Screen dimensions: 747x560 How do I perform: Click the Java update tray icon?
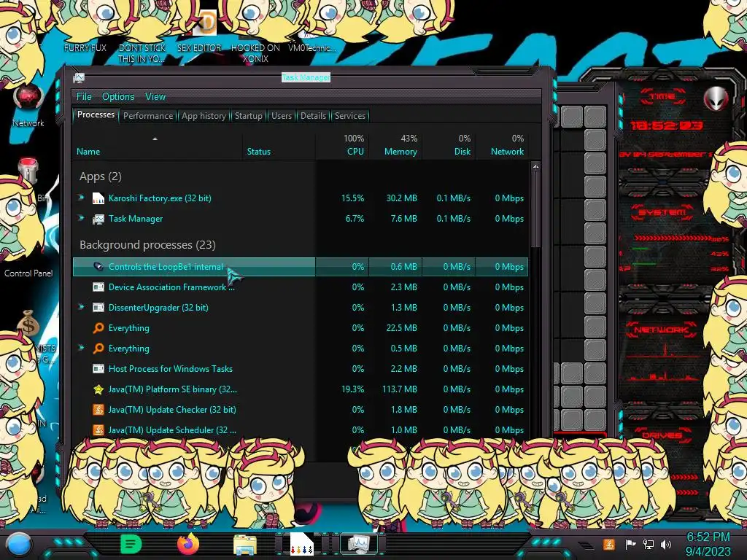tap(609, 544)
